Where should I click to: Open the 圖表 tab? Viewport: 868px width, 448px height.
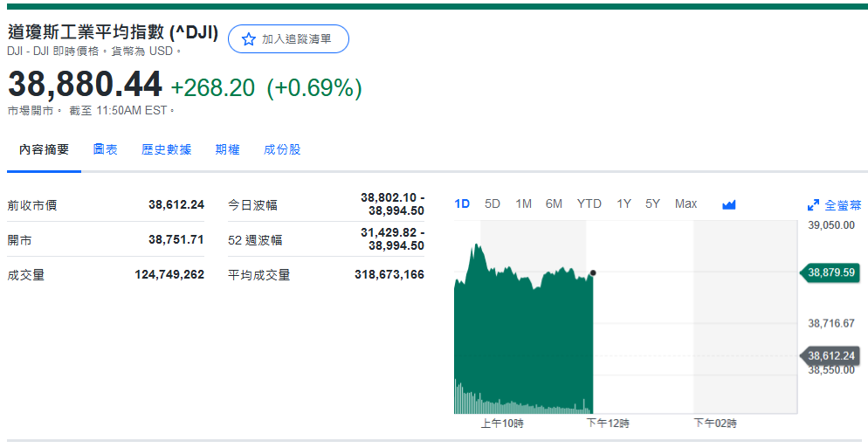106,149
